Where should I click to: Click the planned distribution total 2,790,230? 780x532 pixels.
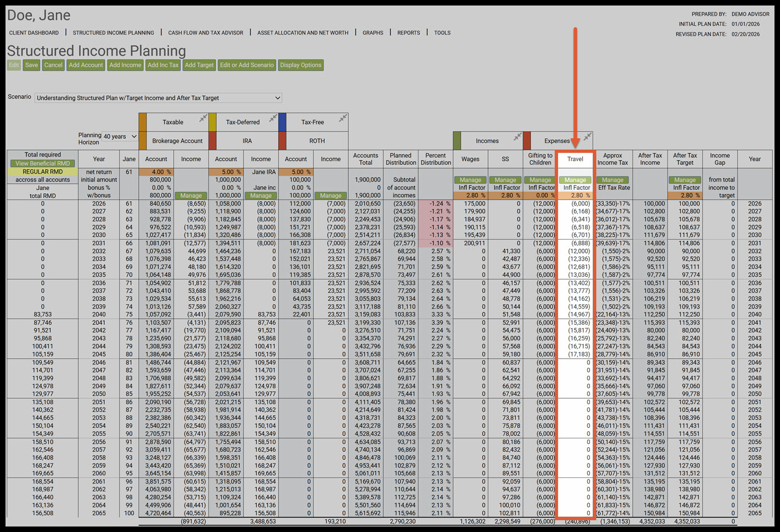click(x=402, y=522)
